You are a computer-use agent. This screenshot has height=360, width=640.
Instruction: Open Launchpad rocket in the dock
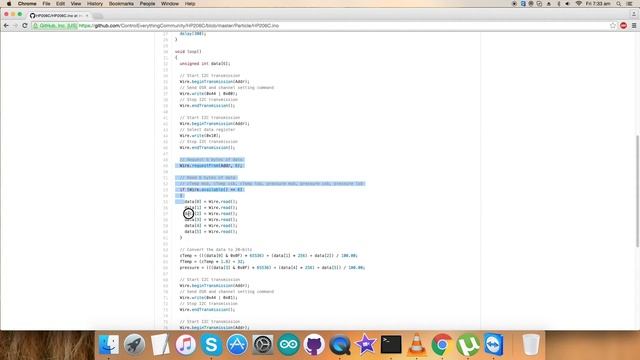(134, 345)
